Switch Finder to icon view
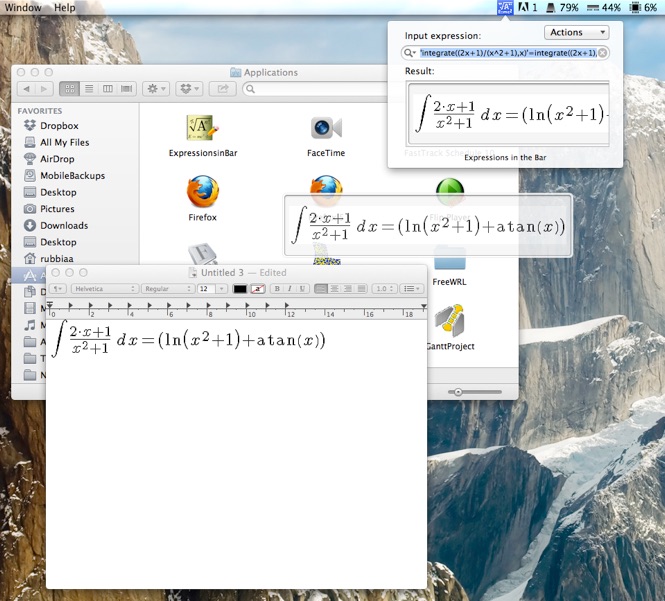 (70, 89)
